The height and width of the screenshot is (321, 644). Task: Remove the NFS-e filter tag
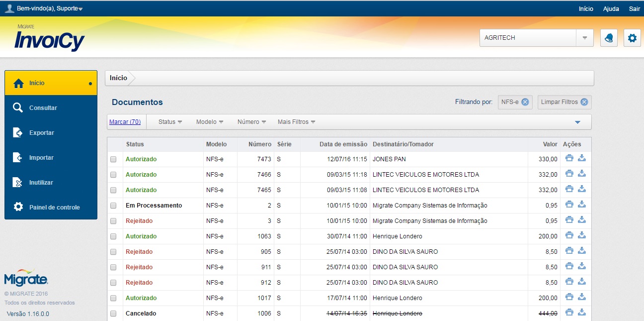click(525, 102)
